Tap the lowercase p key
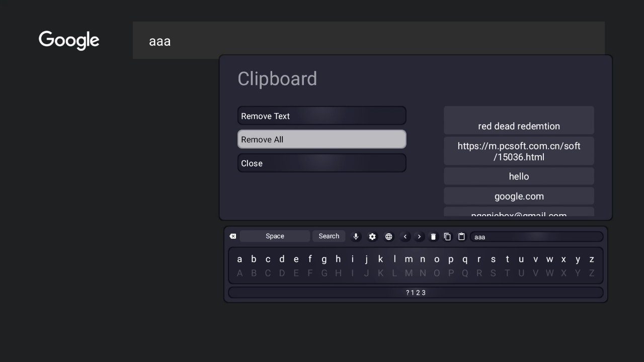The width and height of the screenshot is (644, 362). 451,259
